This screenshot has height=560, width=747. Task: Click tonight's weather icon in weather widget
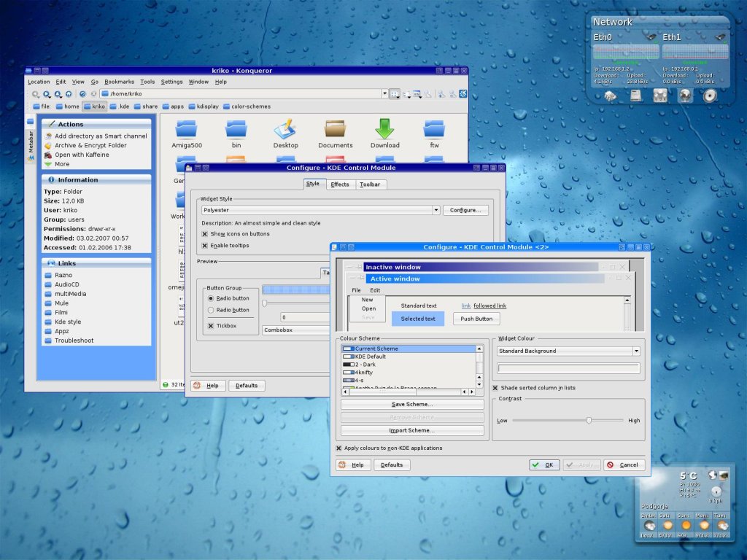tap(650, 525)
